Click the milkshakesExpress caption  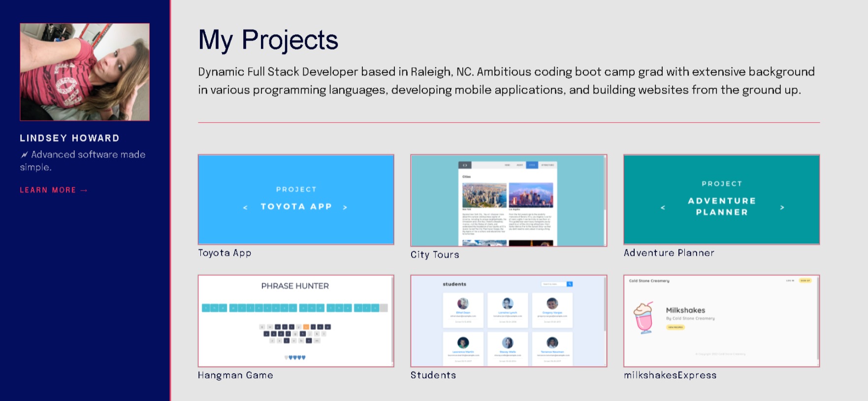670,375
